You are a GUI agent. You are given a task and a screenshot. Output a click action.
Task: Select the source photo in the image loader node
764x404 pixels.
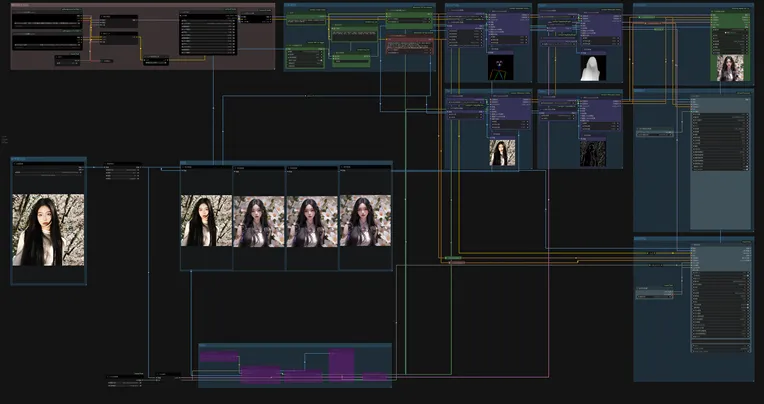tap(48, 230)
